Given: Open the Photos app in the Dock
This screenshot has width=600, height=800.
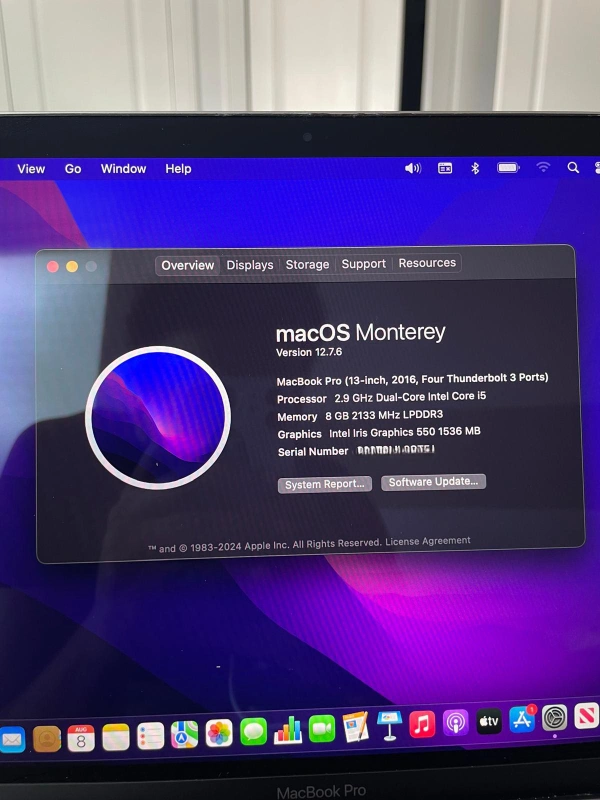Looking at the screenshot, I should point(219,733).
